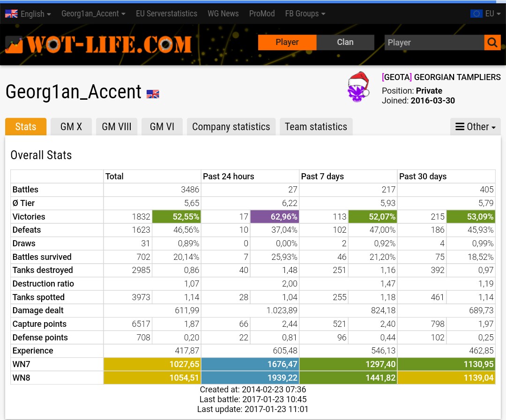
Task: Click the EU flag icon
Action: point(476,14)
